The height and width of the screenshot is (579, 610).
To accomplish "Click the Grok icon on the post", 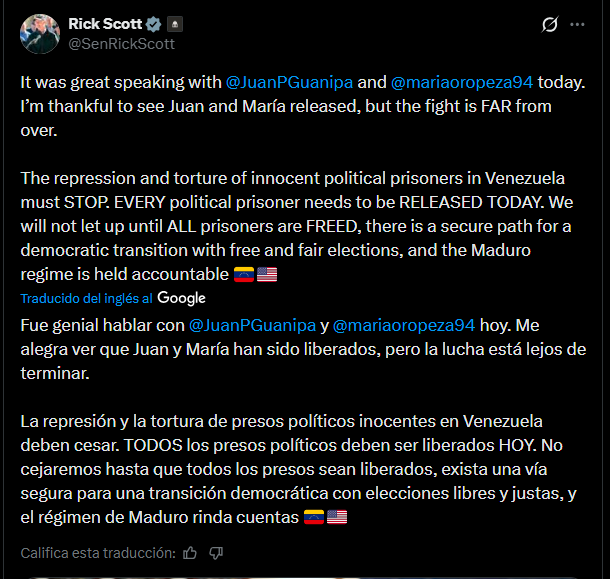I will (x=548, y=24).
